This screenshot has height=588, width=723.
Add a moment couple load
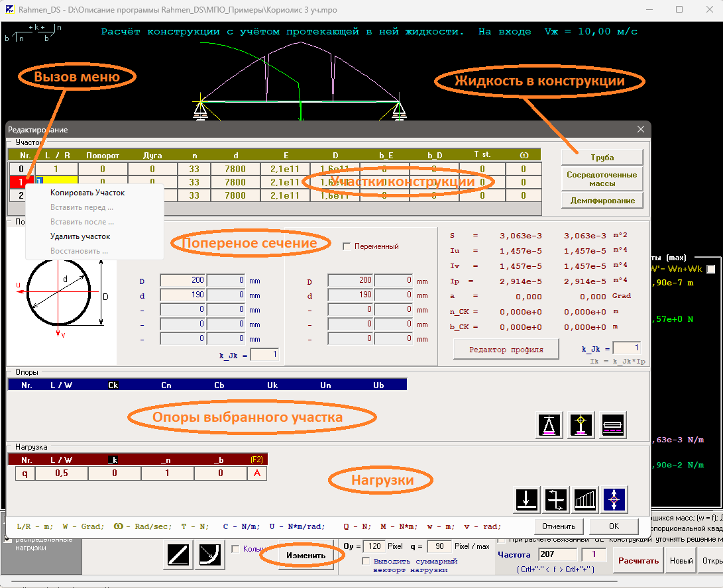click(x=557, y=499)
